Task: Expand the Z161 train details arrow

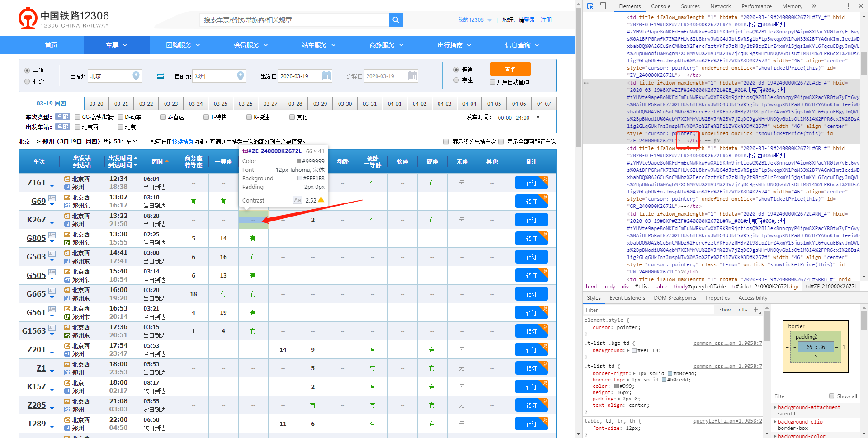Action: [52, 186]
